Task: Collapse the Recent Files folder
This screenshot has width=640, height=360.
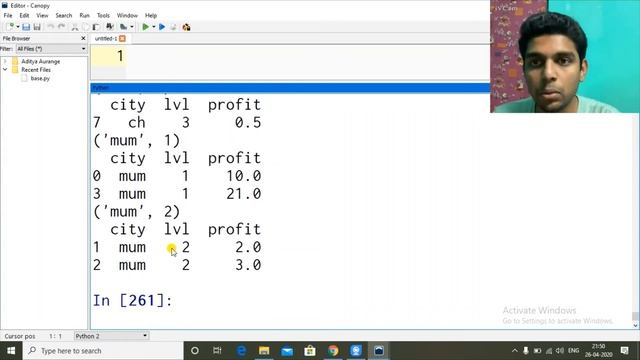Action: pyautogui.click(x=5, y=70)
